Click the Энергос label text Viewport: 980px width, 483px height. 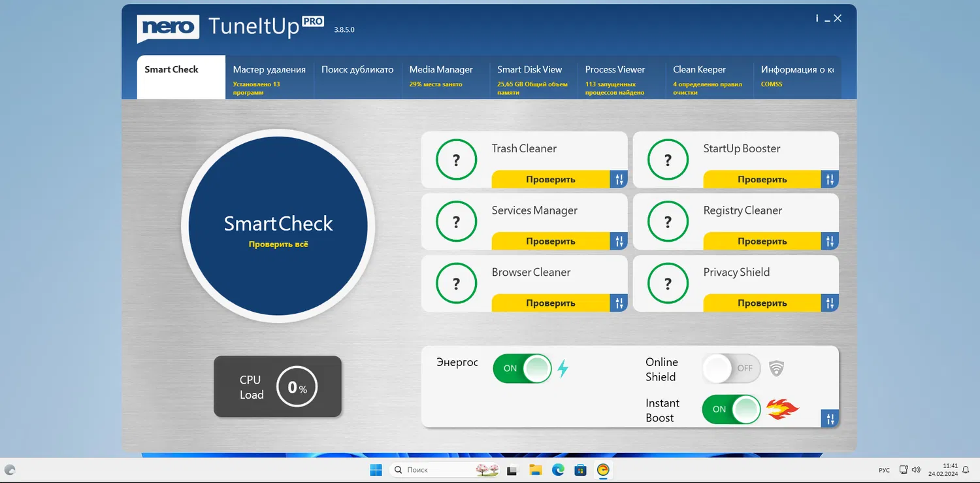pyautogui.click(x=457, y=362)
